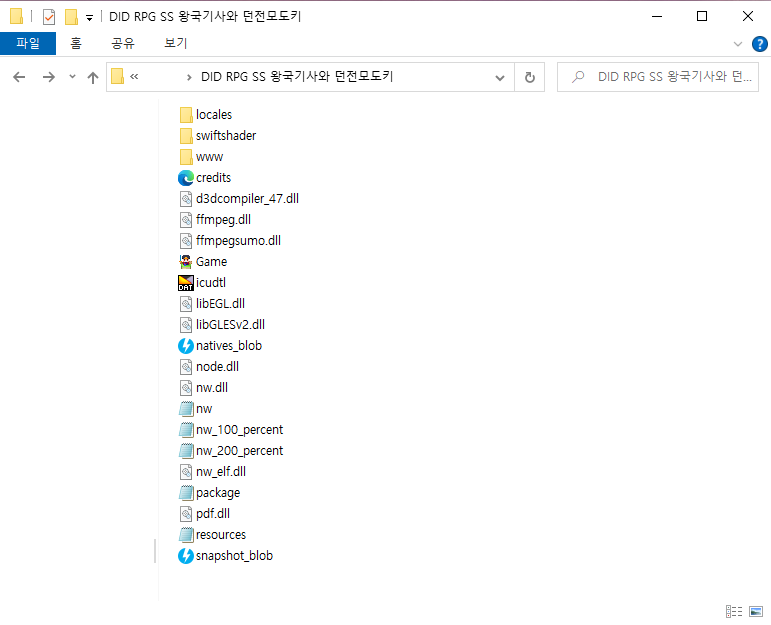Expand the ribbon with the chevron
This screenshot has height=625, width=771.
(x=738, y=44)
